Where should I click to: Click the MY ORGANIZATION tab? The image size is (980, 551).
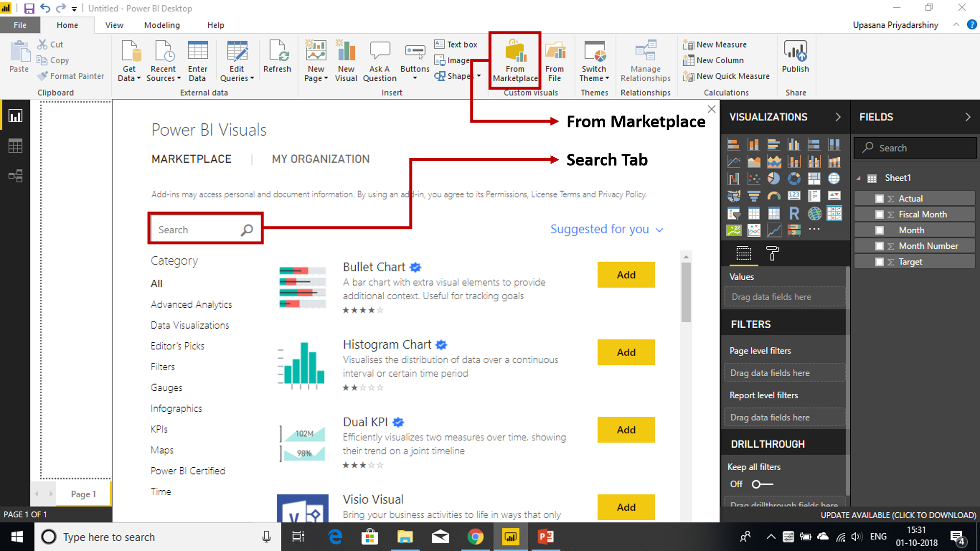click(321, 159)
